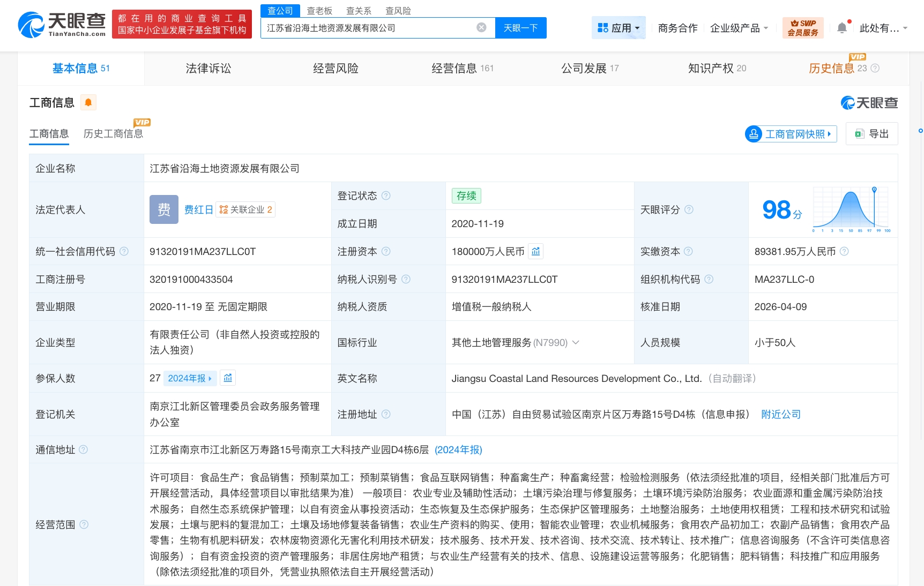Viewport: 924px width, 586px height.
Task: Click the notification bell icon top right
Action: (x=841, y=28)
